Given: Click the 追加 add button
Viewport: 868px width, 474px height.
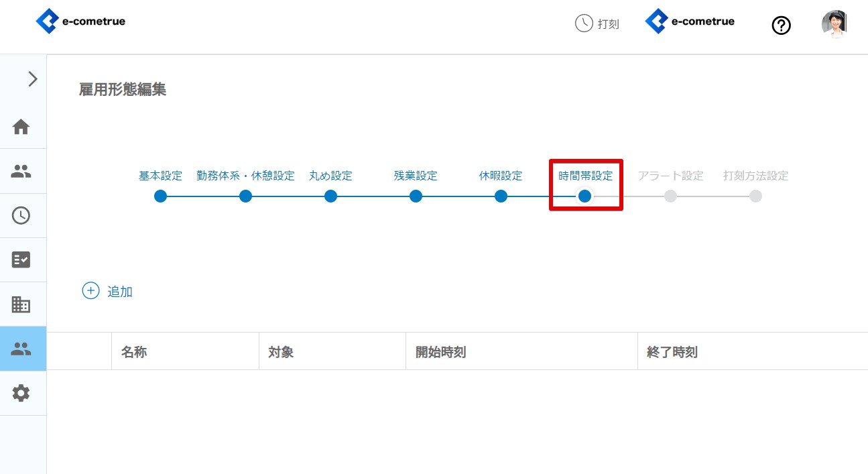Looking at the screenshot, I should [107, 291].
